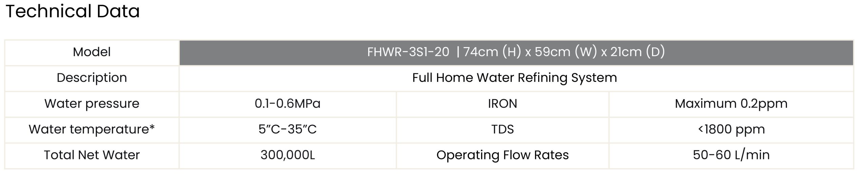Screen dimensions: 868x180
Task: Select the 0.1-0.6MPa pressure value
Action: [288, 104]
